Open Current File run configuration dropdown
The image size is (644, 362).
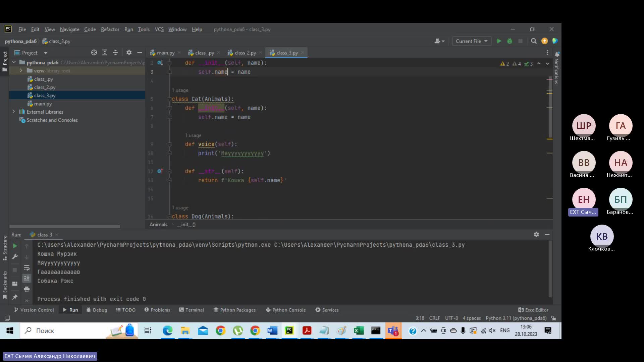472,41
